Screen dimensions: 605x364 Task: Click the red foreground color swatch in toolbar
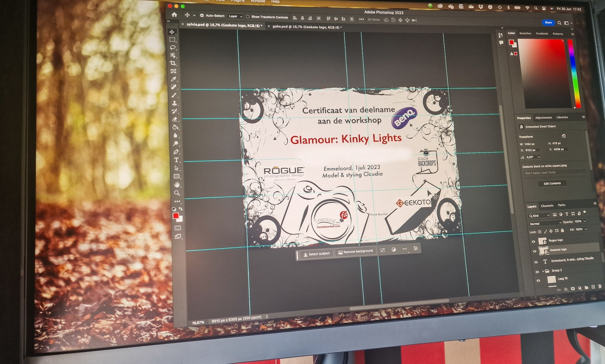tap(175, 216)
